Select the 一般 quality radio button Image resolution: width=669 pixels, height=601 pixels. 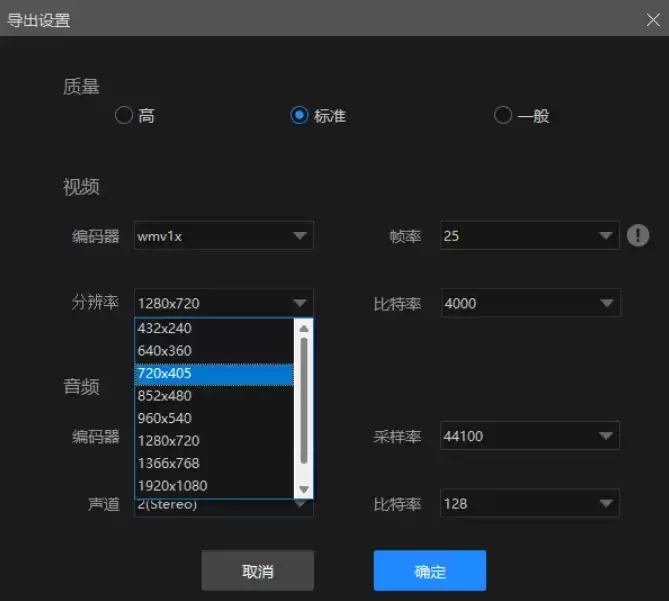click(x=503, y=115)
